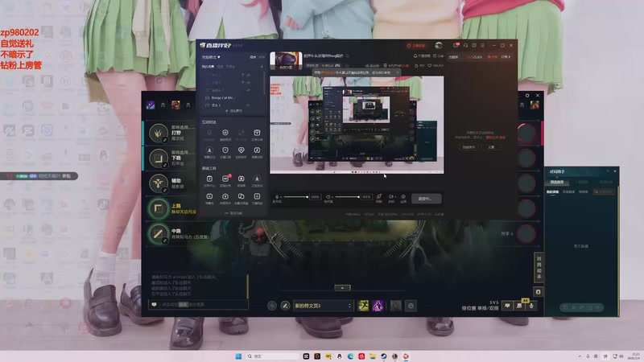Click search box in 对局助手 window
The height and width of the screenshot is (362, 644).
click(x=603, y=191)
